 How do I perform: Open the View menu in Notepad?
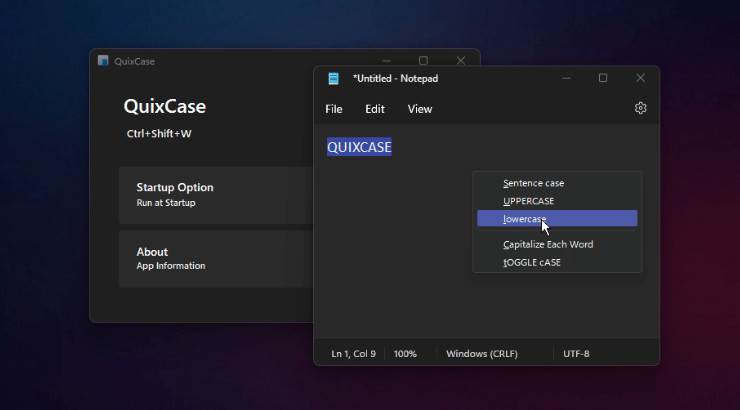[420, 109]
